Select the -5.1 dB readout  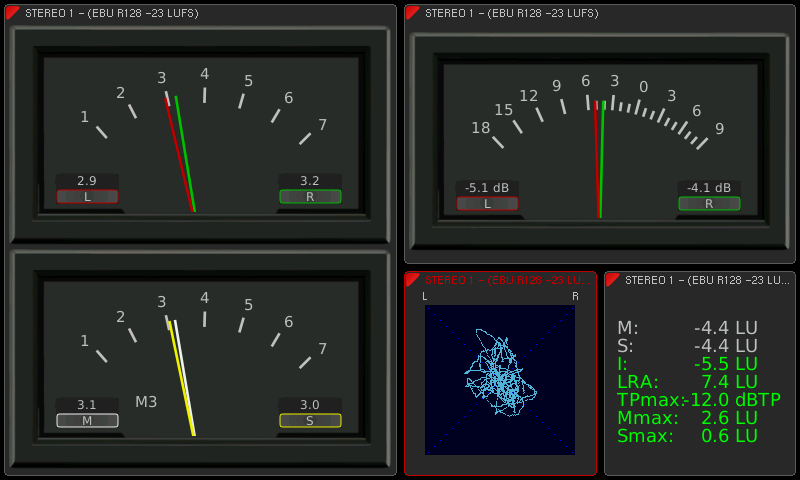(487, 188)
